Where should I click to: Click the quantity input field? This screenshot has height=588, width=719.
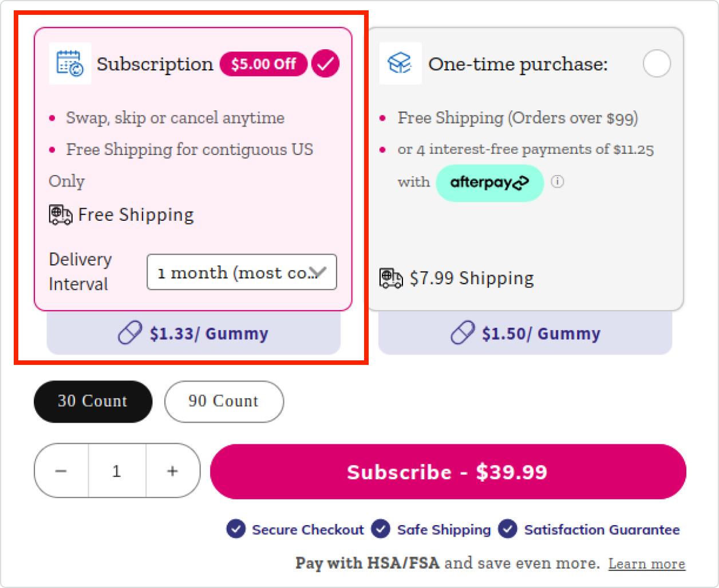(x=117, y=471)
